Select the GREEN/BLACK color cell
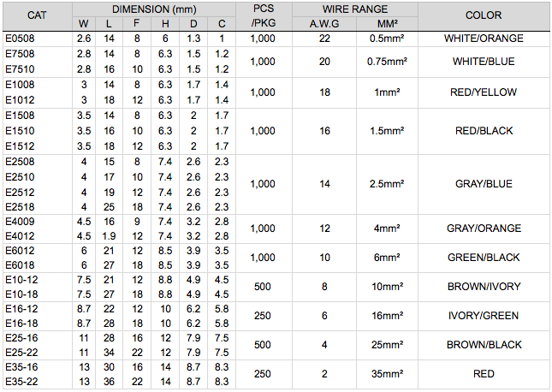The image size is (552, 392). pyautogui.click(x=484, y=258)
